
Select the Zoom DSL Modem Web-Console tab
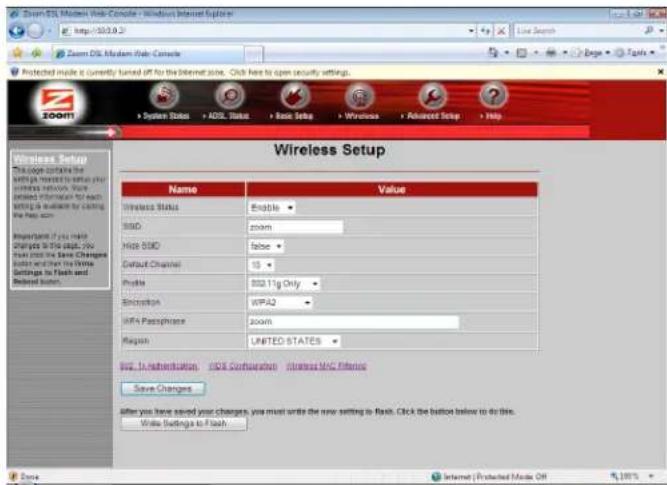148,54
